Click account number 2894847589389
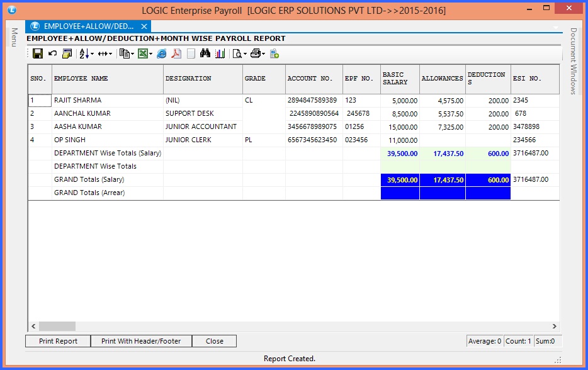This screenshot has width=588, height=370. click(x=314, y=101)
